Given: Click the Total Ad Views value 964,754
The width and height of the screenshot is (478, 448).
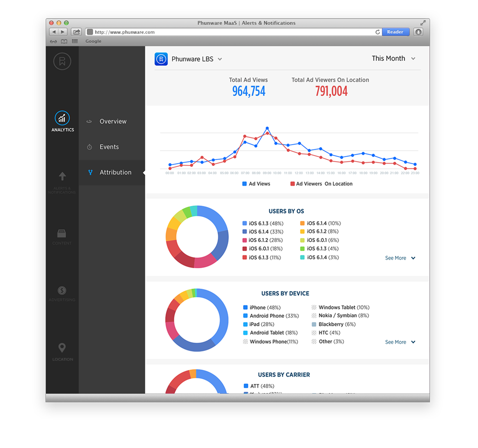Looking at the screenshot, I should (249, 91).
